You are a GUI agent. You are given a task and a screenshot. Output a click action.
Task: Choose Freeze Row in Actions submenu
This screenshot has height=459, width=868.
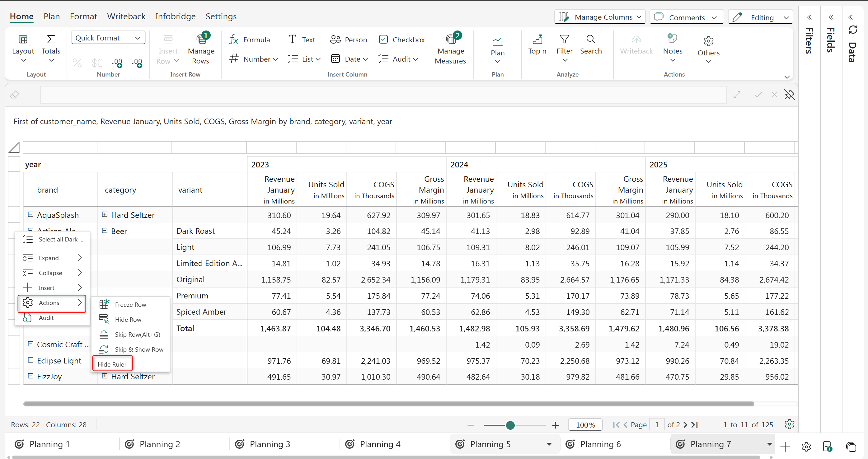pyautogui.click(x=130, y=304)
